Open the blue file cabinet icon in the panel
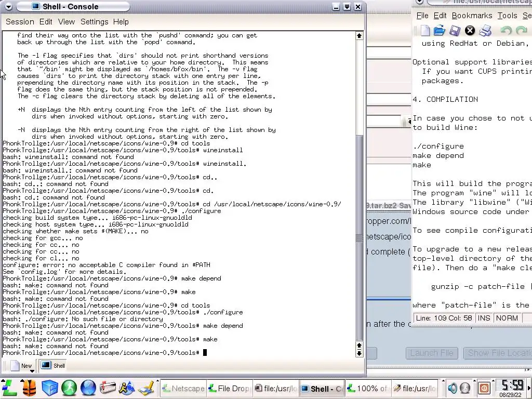This screenshot has height=399, width=532. tap(49, 388)
